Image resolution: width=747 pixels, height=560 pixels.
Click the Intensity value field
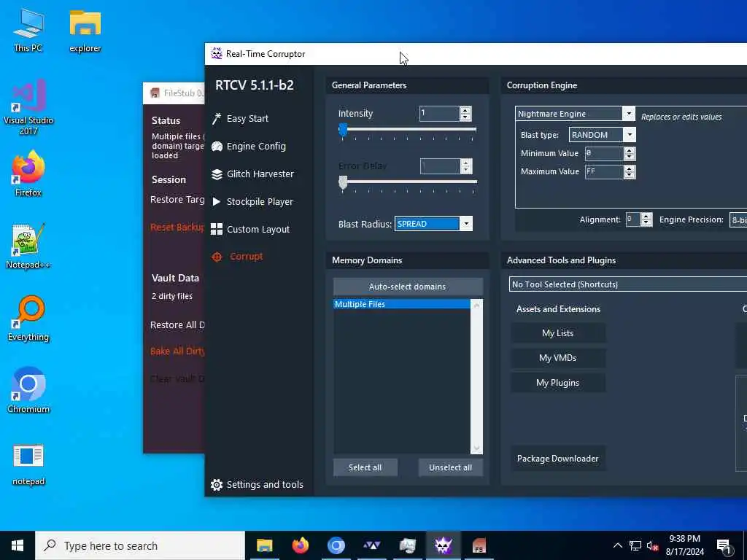click(x=439, y=113)
